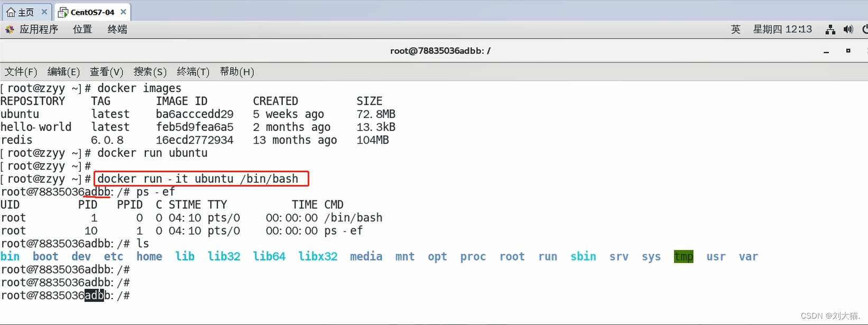The width and height of the screenshot is (868, 325).
Task: Click the bin directory in ls output
Action: (x=10, y=256)
